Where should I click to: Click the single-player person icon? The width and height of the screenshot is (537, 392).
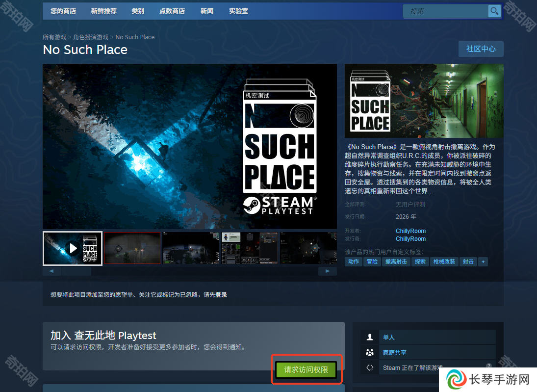pos(370,337)
